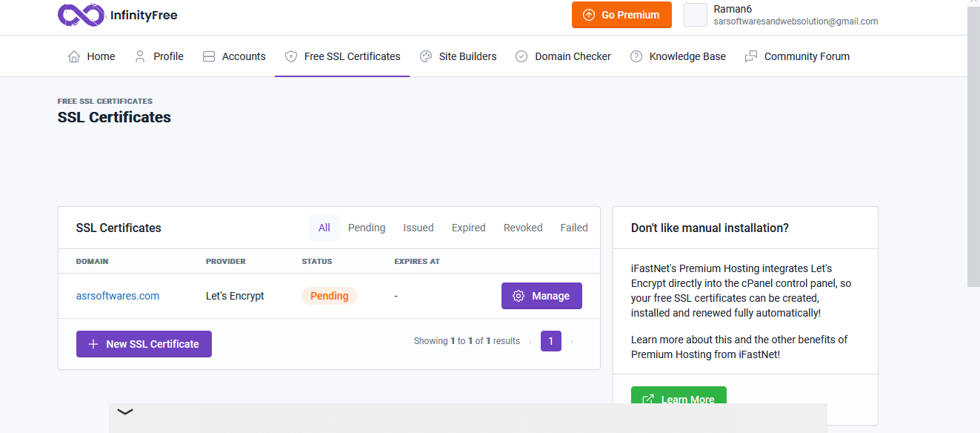Open Community Forum menu item
Screen dimensions: 980x433
pyautogui.click(x=797, y=56)
